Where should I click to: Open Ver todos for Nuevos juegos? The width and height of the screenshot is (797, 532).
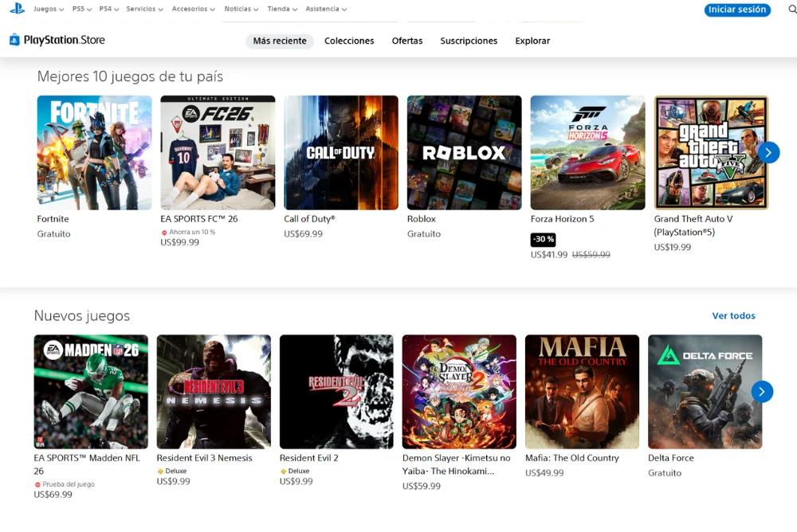(x=733, y=315)
